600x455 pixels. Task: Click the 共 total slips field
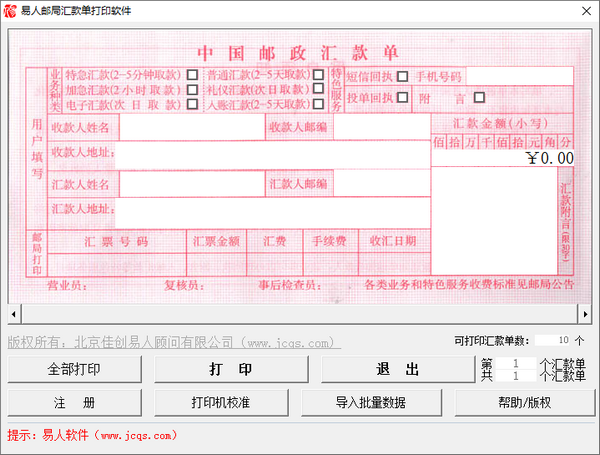(x=515, y=376)
